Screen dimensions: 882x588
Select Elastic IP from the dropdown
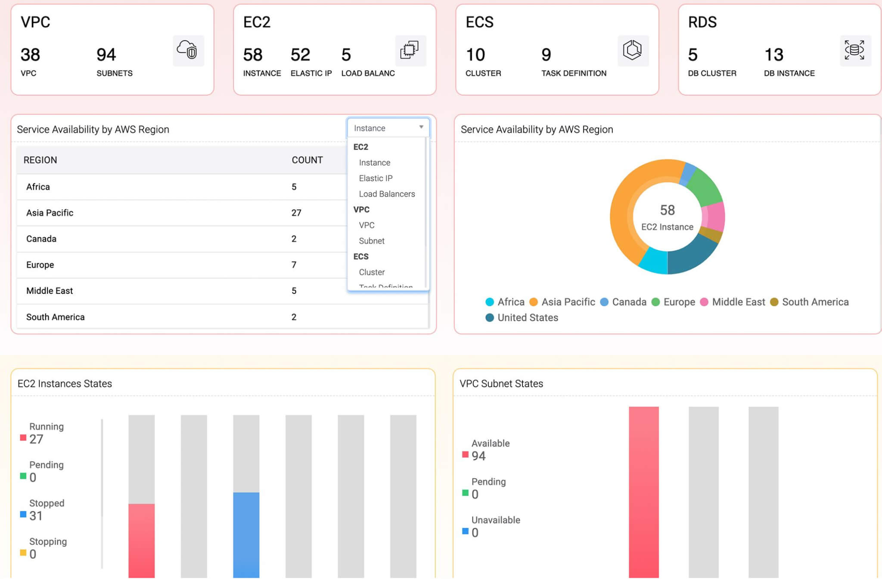point(375,178)
